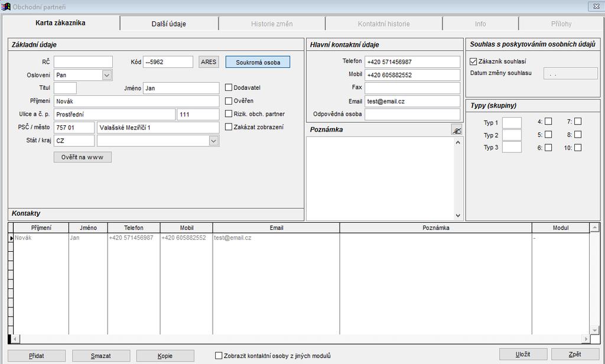Tick group type checkbox 5

click(548, 135)
